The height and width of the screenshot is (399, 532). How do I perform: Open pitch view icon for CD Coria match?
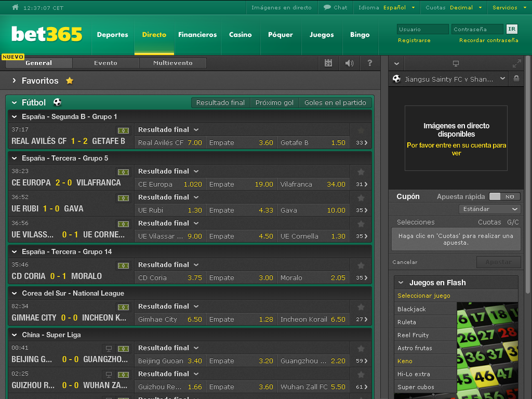[123, 265]
